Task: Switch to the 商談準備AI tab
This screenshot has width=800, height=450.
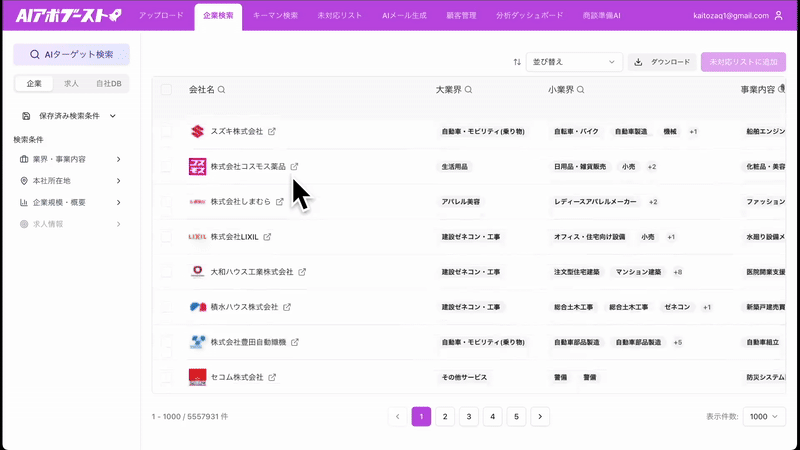Action: [602, 15]
